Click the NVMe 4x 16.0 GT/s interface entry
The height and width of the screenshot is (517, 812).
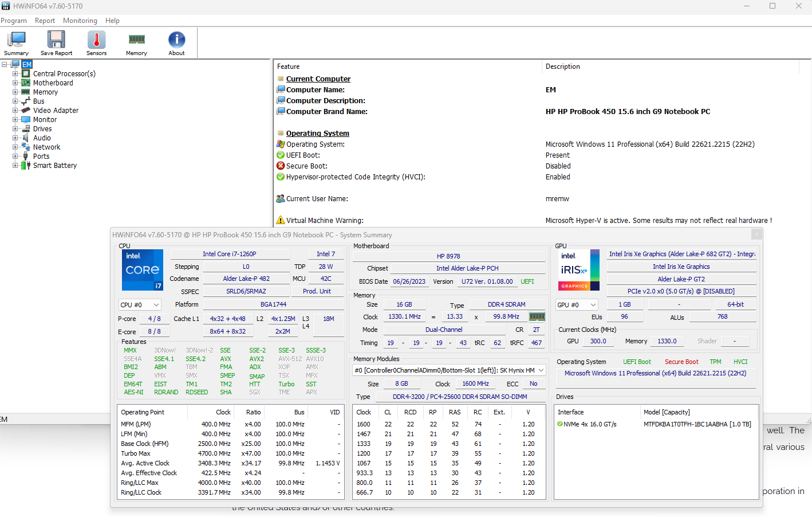590,425
